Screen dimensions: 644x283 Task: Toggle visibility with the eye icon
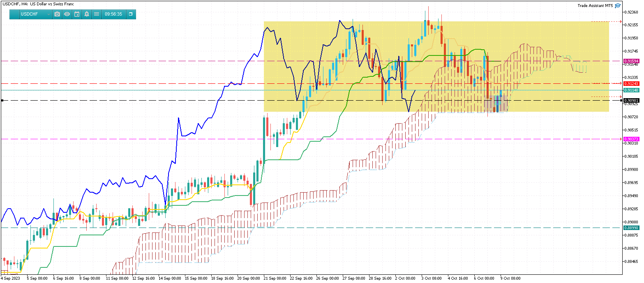point(67,14)
